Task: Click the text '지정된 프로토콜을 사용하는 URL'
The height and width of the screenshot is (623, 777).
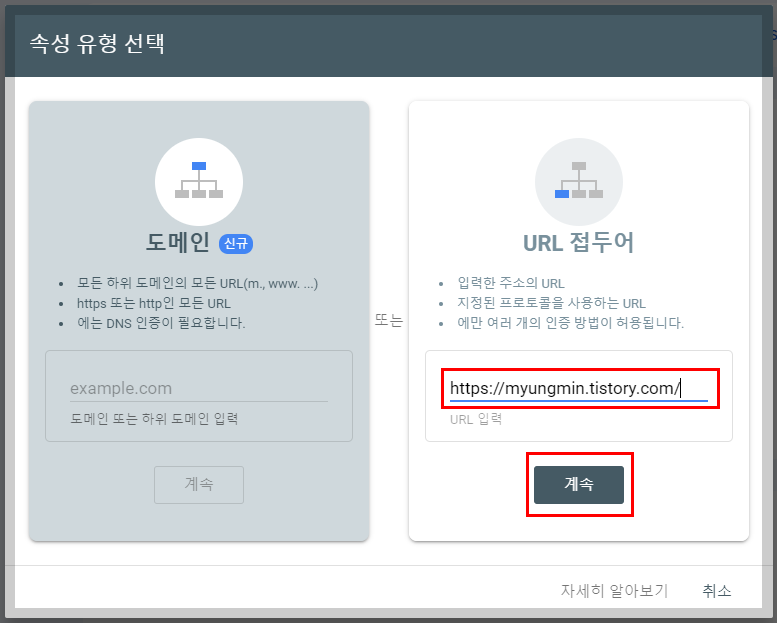Action: pyautogui.click(x=551, y=303)
